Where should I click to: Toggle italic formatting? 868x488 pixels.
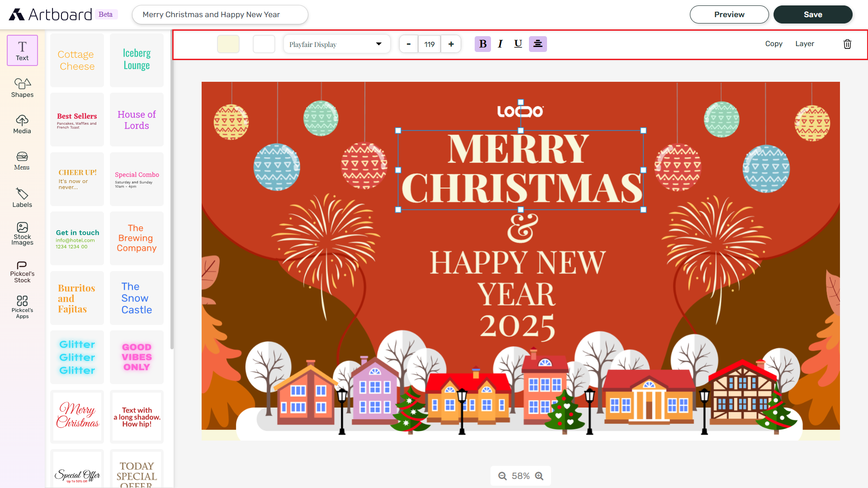(500, 44)
